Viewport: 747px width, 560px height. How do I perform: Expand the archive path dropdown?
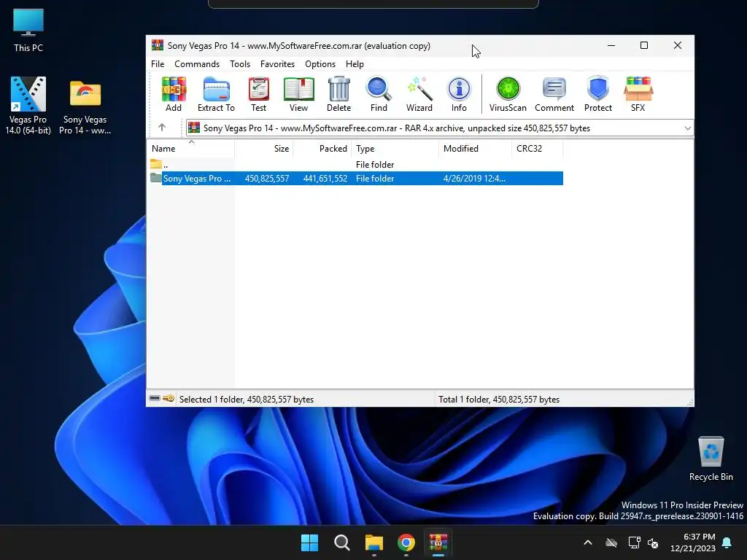[687, 128]
